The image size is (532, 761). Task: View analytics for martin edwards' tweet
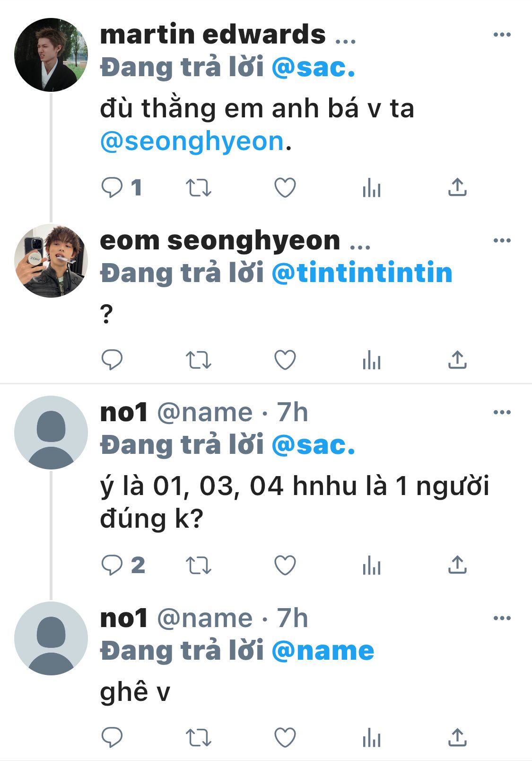(372, 188)
